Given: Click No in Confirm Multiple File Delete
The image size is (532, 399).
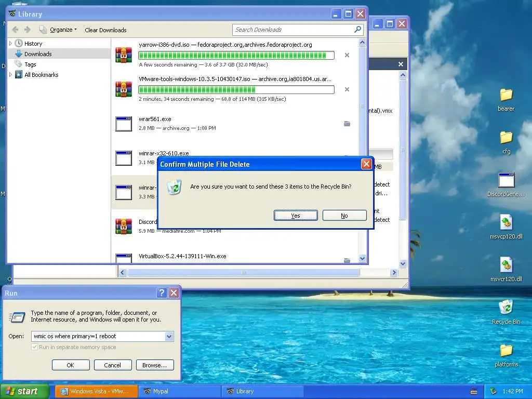Looking at the screenshot, I should pyautogui.click(x=344, y=216).
